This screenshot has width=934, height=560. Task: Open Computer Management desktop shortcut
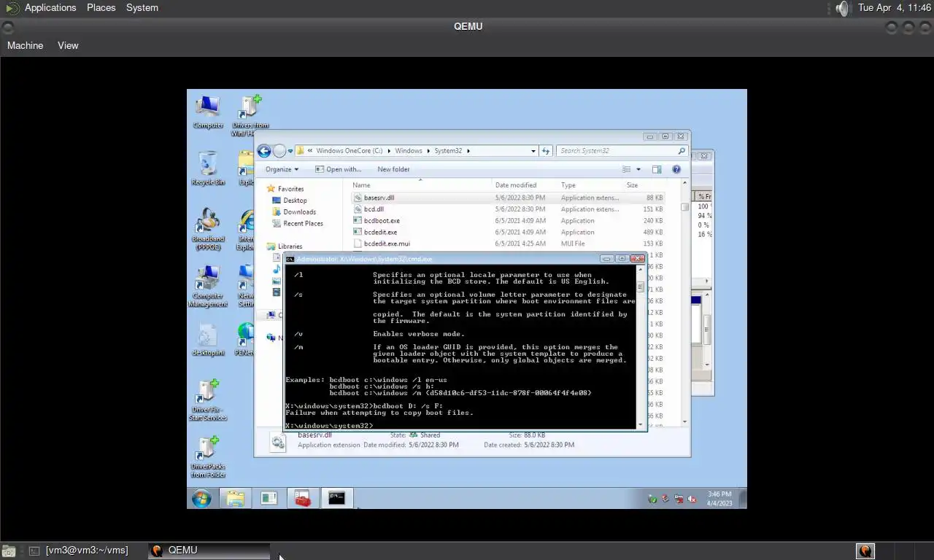pos(208,286)
